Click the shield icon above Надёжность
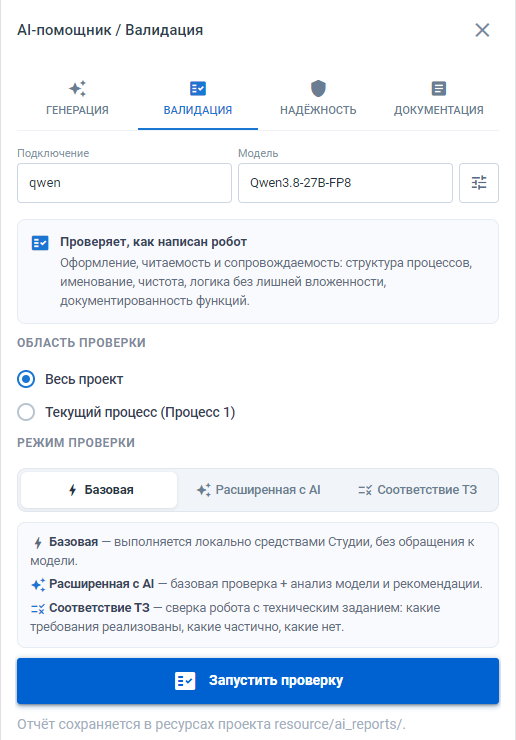Image resolution: width=516 pixels, height=740 pixels. click(x=318, y=88)
